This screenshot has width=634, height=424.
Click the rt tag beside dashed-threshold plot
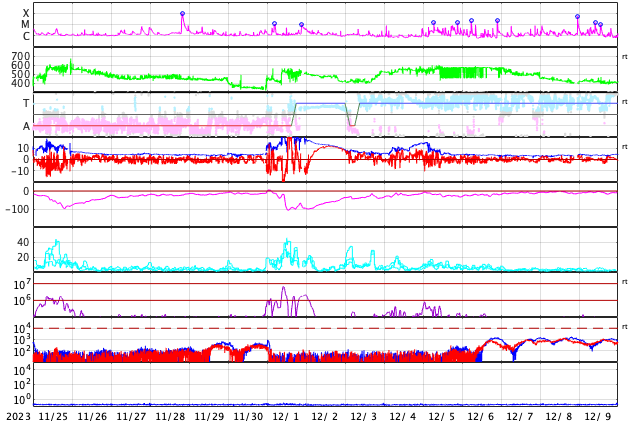click(624, 326)
